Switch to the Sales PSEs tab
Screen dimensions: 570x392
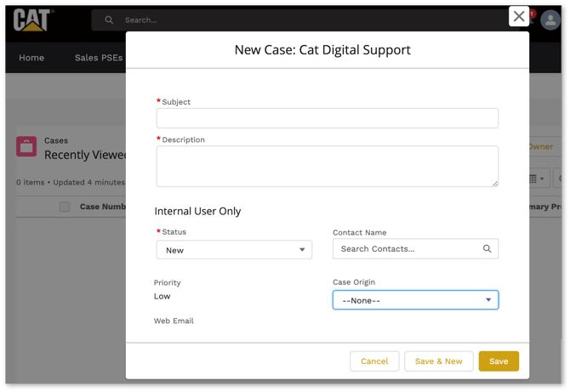coord(99,58)
